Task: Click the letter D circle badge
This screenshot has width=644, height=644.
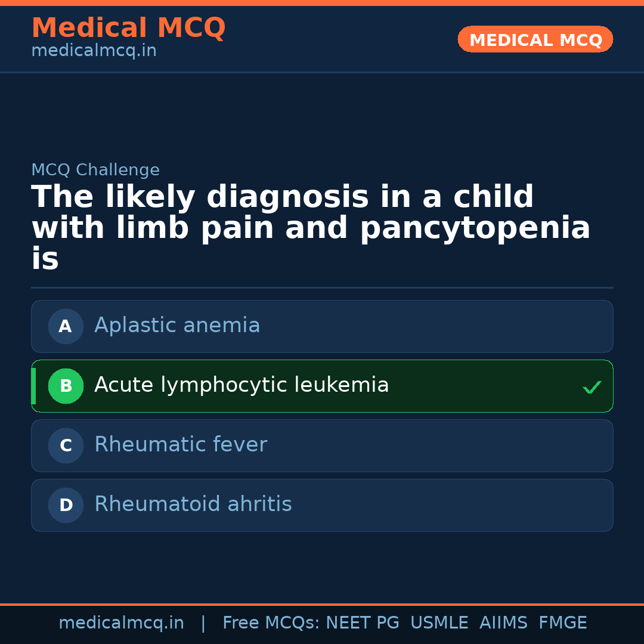Action: coord(66,505)
